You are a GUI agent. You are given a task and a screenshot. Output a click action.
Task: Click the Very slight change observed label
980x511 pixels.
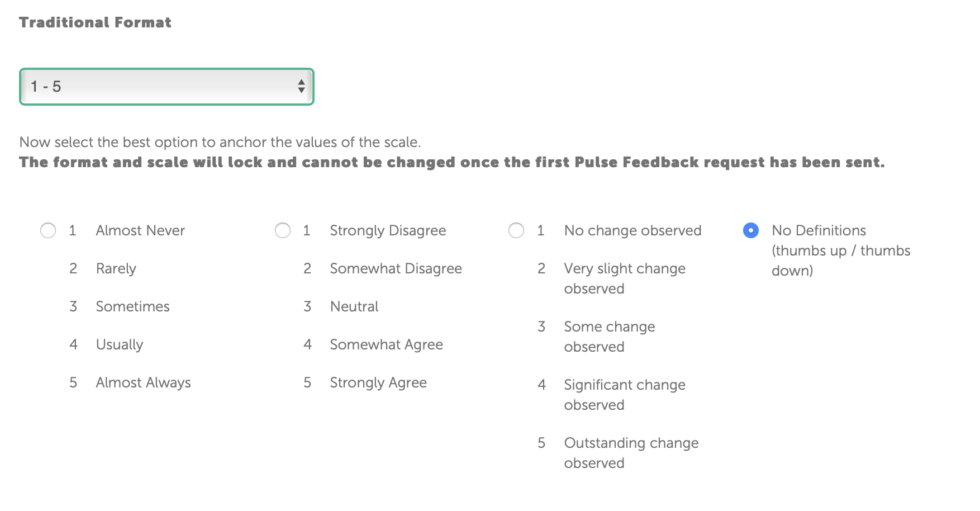pyautogui.click(x=624, y=278)
